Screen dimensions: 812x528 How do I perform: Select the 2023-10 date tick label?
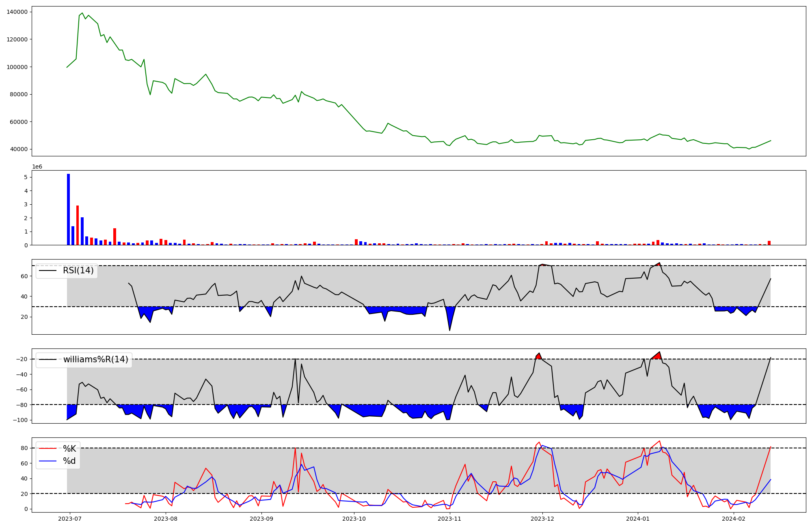[354, 519]
